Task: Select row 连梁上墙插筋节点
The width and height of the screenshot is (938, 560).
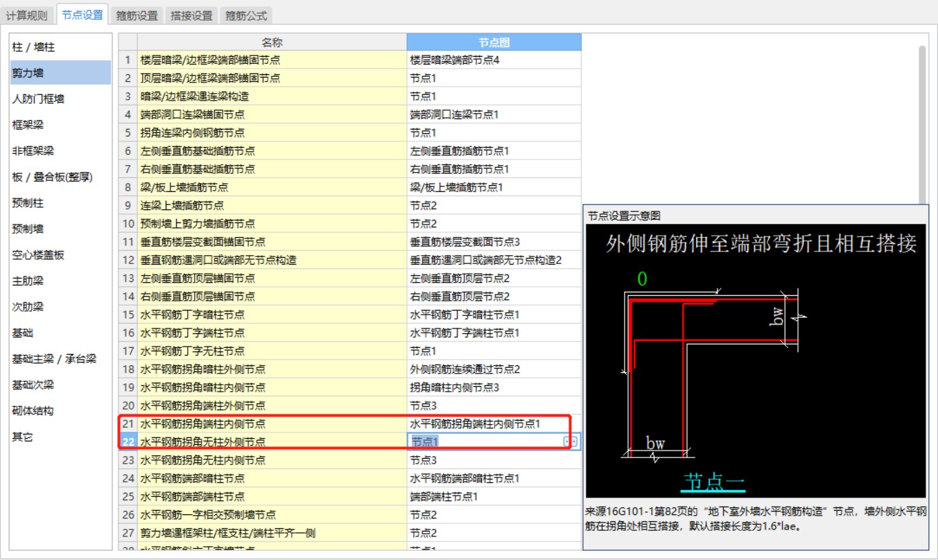Action: (272, 206)
